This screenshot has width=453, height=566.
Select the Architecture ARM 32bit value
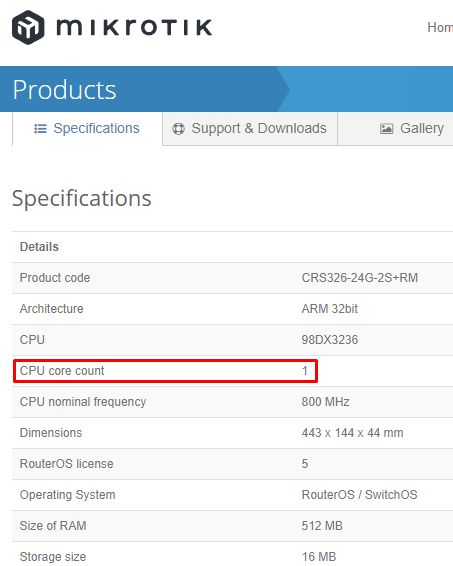tap(330, 309)
